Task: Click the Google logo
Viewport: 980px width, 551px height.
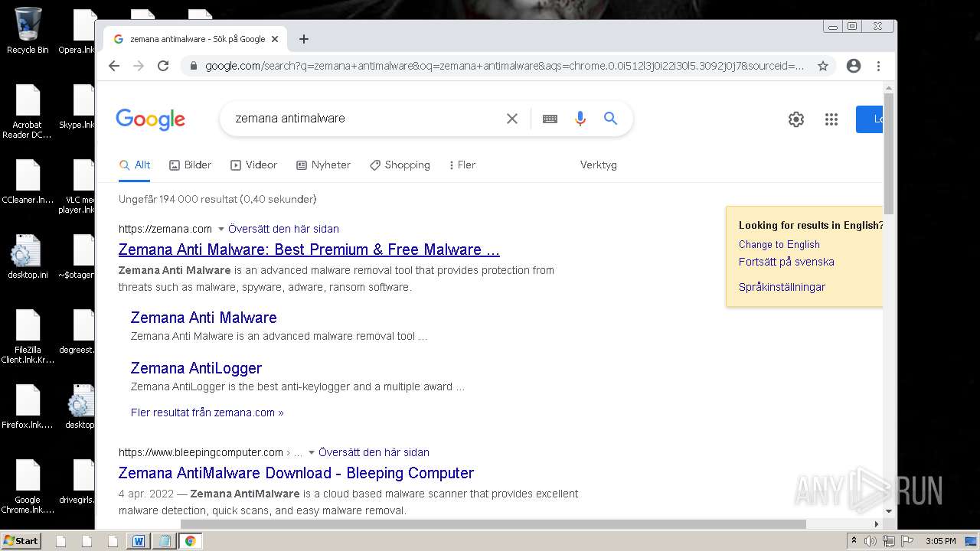Action: 151,119
